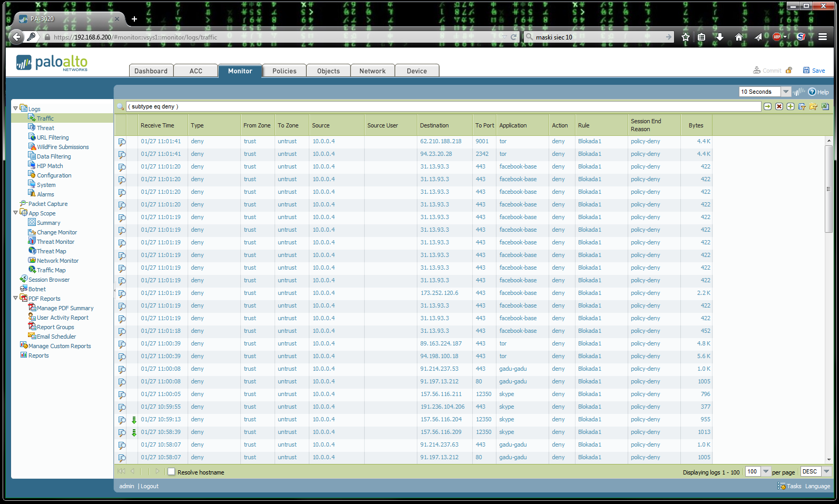Open log detail icon for 10:59:13 skype row
The image size is (839, 504).
click(x=122, y=420)
